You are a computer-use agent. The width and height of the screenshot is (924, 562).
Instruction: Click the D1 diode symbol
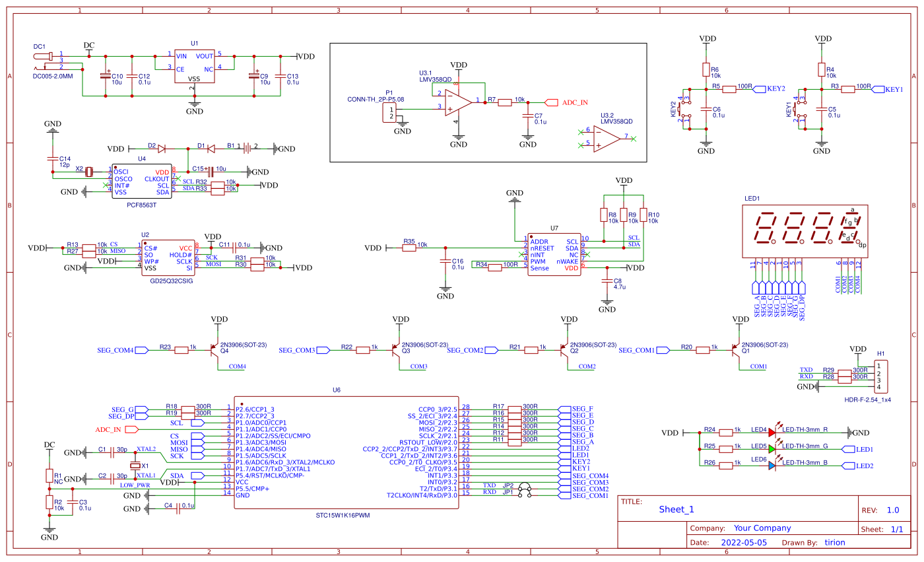click(x=213, y=149)
